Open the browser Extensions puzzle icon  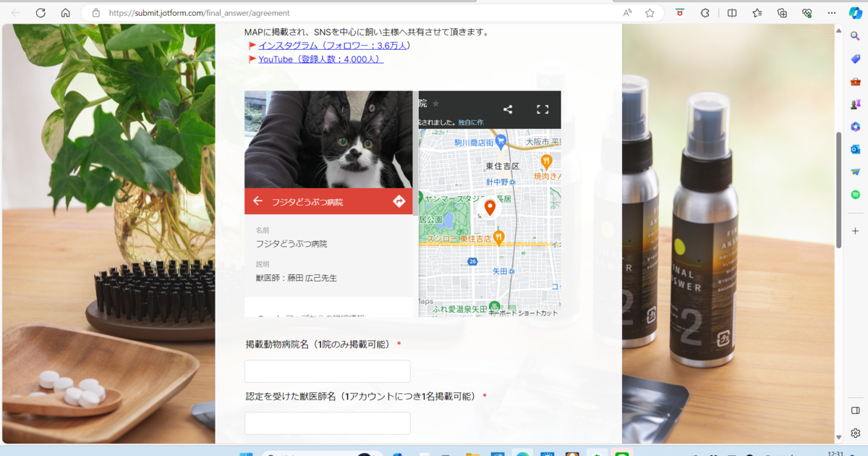click(x=705, y=13)
